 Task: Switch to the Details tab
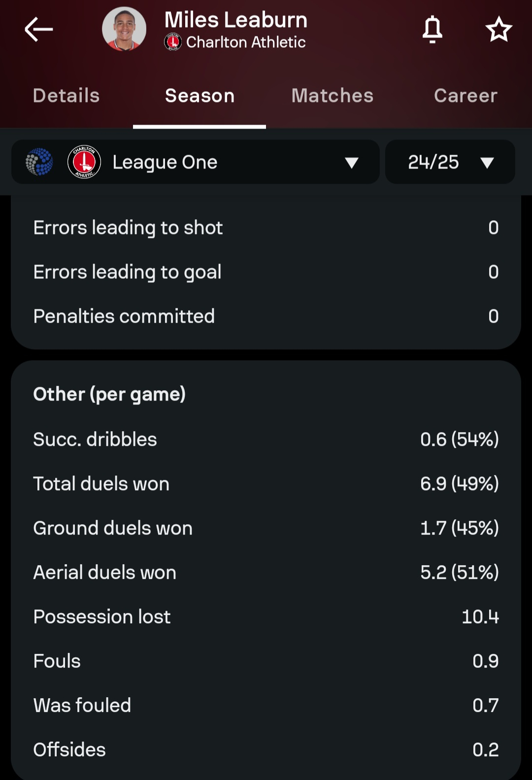(66, 96)
